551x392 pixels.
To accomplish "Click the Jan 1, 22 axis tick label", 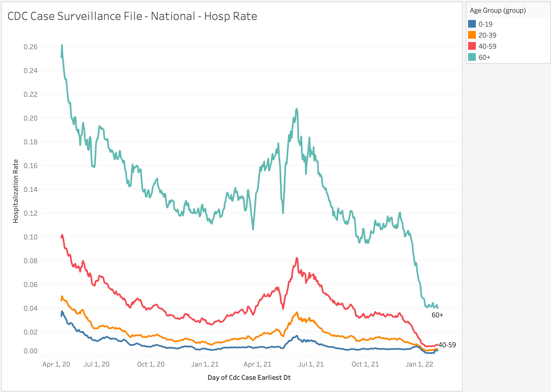I will (x=419, y=364).
